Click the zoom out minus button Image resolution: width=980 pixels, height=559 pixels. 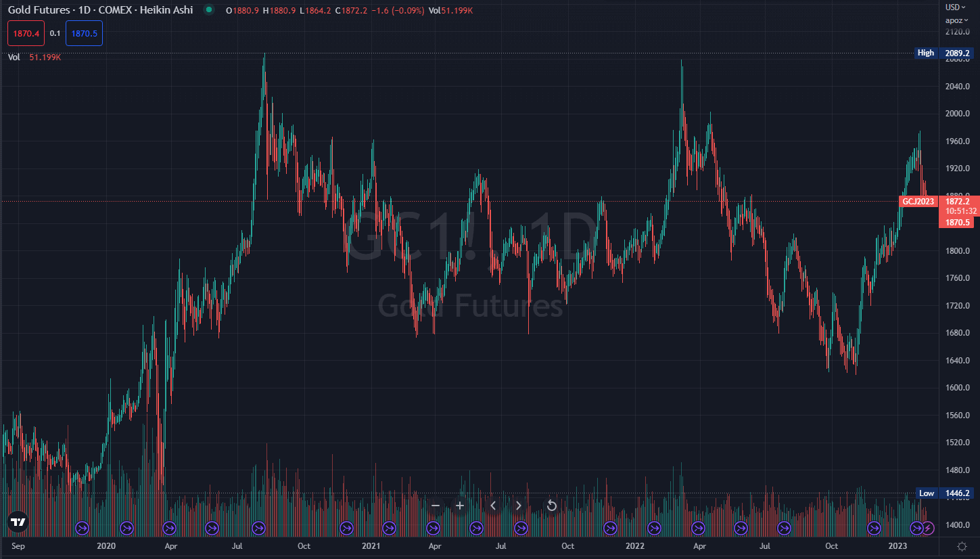(x=436, y=506)
